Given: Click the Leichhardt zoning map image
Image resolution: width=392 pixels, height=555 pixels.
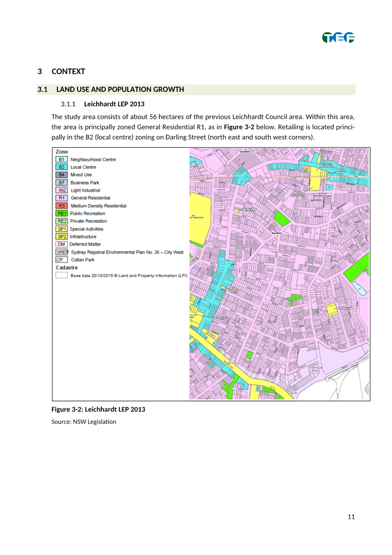Looking at the screenshot, I should pyautogui.click(x=279, y=274).
